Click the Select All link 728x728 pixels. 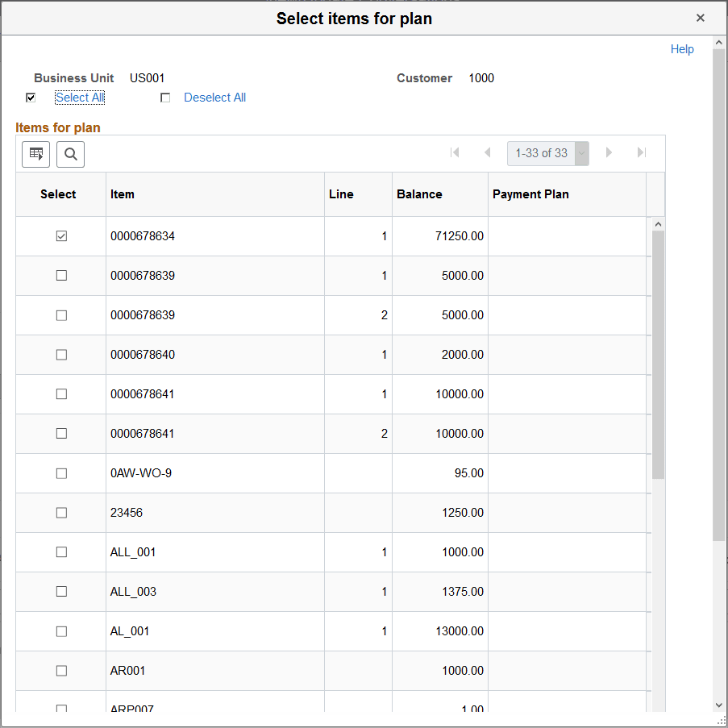pos(79,97)
